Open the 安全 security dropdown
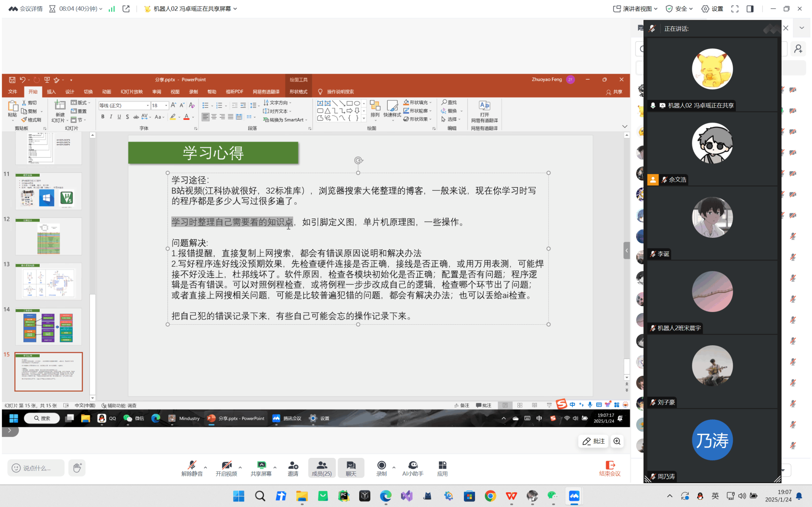The height and width of the screenshot is (507, 812). [x=679, y=9]
